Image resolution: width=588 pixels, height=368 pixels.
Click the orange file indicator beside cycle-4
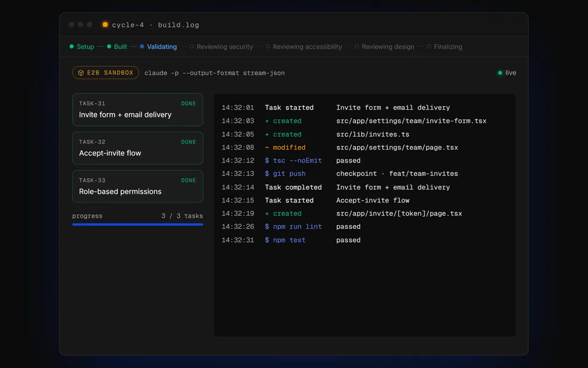tap(105, 25)
